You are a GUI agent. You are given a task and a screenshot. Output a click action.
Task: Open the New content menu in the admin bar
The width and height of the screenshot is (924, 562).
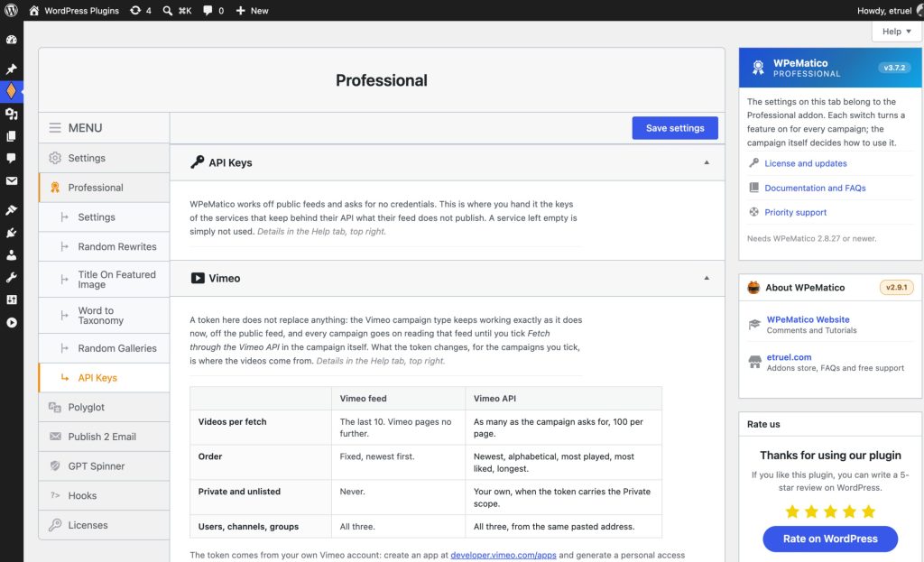point(252,11)
